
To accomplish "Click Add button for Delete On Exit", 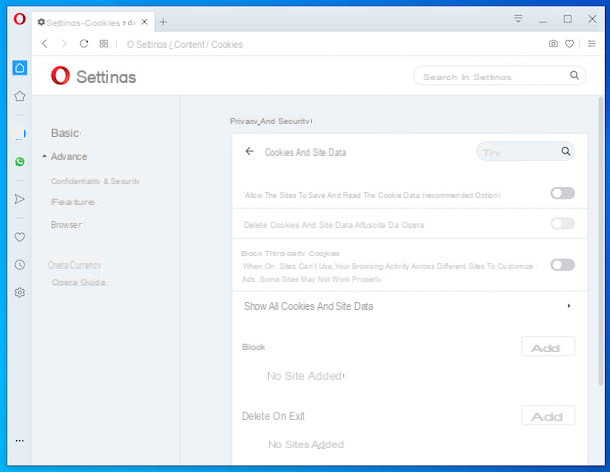I will (548, 416).
